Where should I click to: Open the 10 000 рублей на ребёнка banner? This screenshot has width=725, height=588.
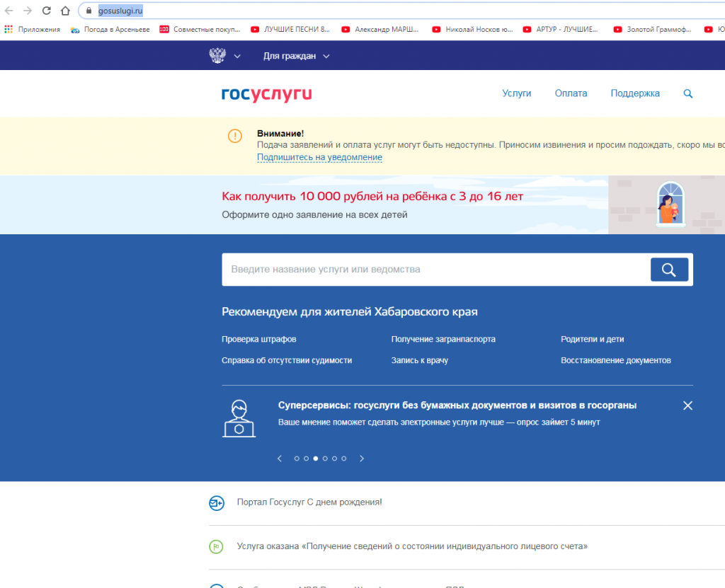pyautogui.click(x=372, y=197)
